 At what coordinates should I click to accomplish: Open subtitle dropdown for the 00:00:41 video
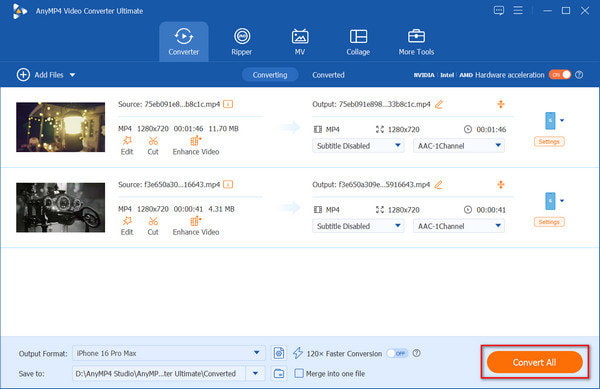pos(358,226)
